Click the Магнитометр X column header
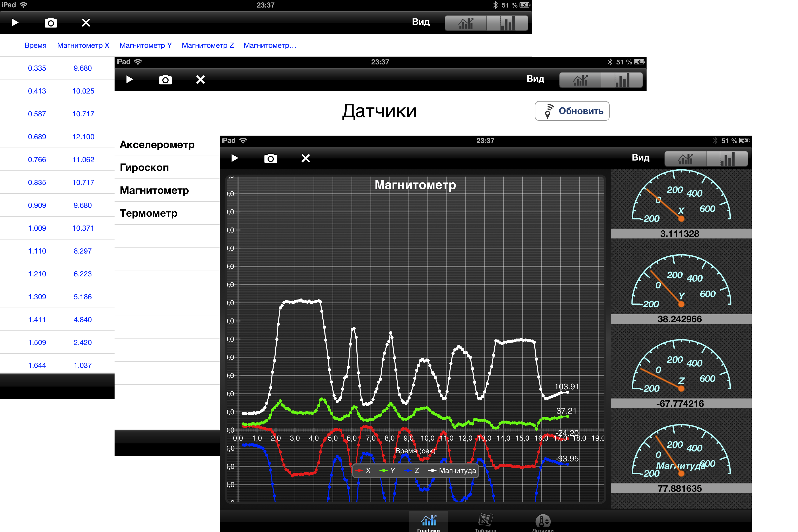 (83, 45)
